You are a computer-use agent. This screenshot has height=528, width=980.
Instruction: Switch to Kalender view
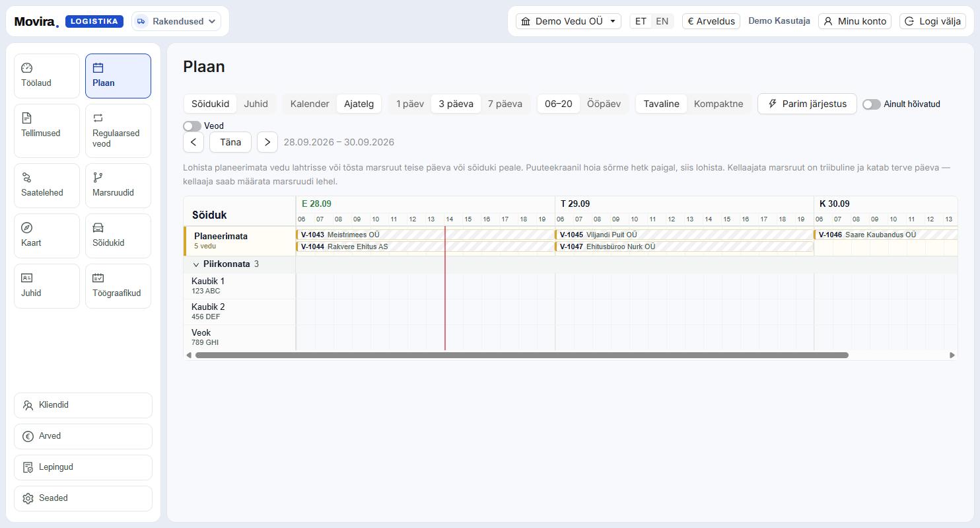pos(310,104)
